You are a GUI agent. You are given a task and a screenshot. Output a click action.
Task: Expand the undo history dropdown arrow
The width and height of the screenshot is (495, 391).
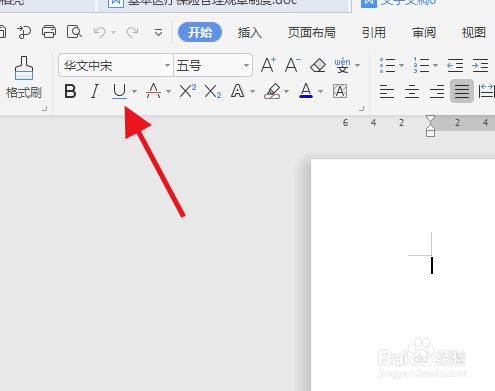113,32
